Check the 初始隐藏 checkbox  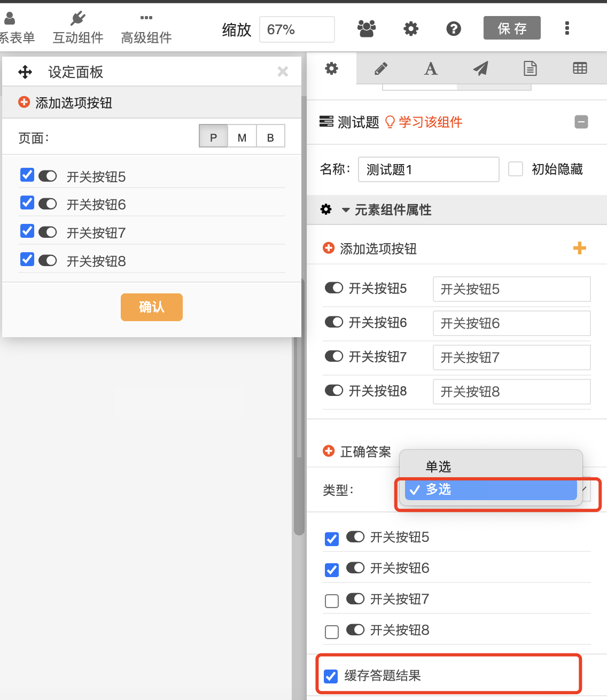pos(515,169)
